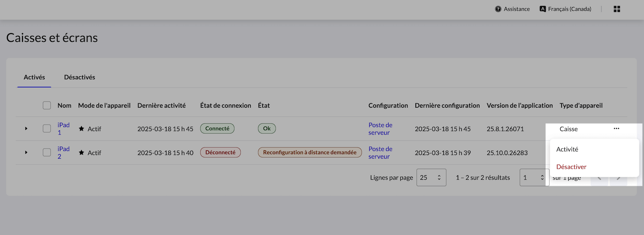Expand the iPad 1 row details
The image size is (644, 235).
[x=26, y=129]
